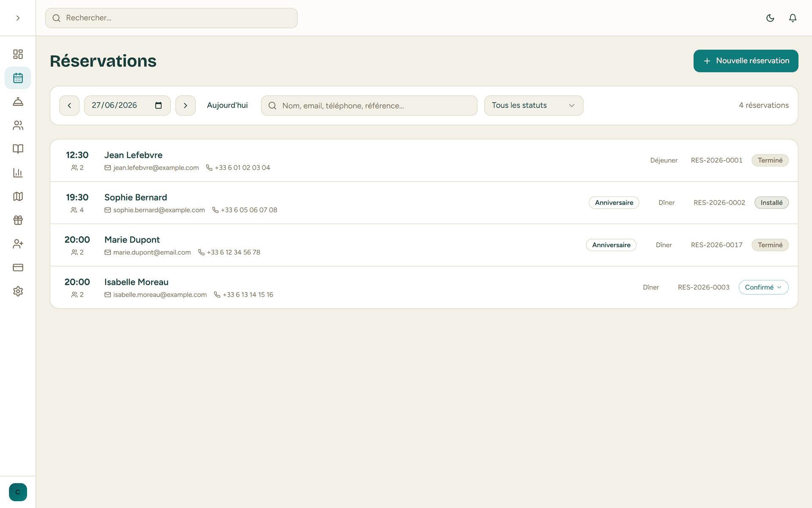Viewport: 812px width, 508px height.
Task: Open the dashboard grid icon in sidebar
Action: point(18,54)
